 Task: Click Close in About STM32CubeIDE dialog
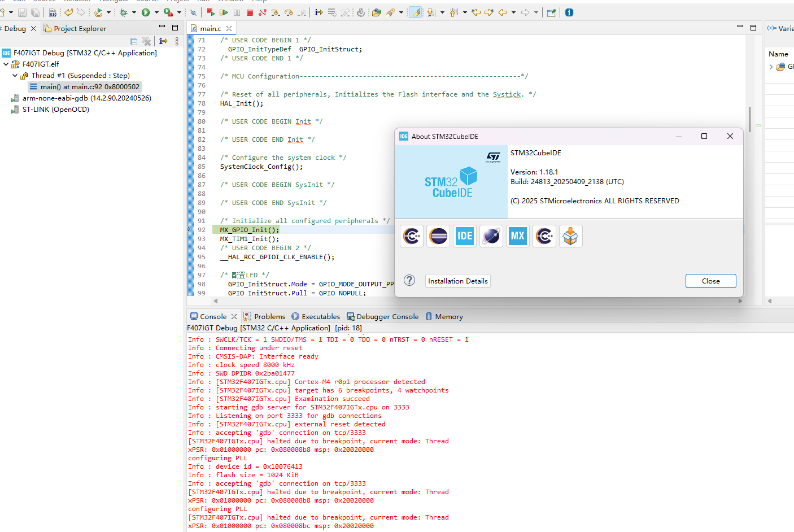tap(711, 281)
